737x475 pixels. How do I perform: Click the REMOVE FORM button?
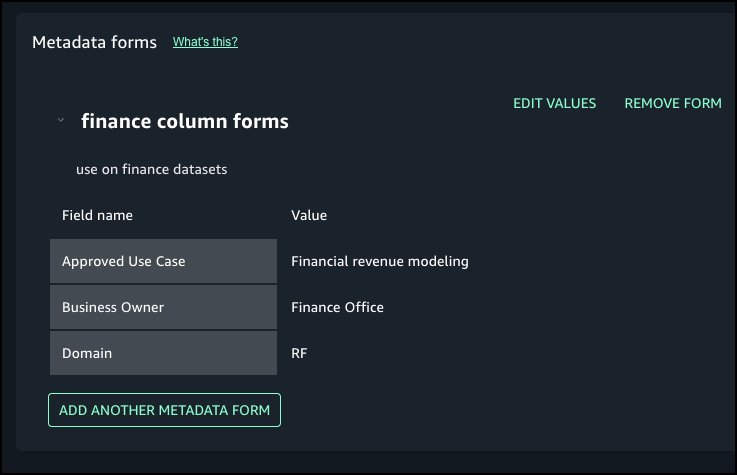coord(672,103)
